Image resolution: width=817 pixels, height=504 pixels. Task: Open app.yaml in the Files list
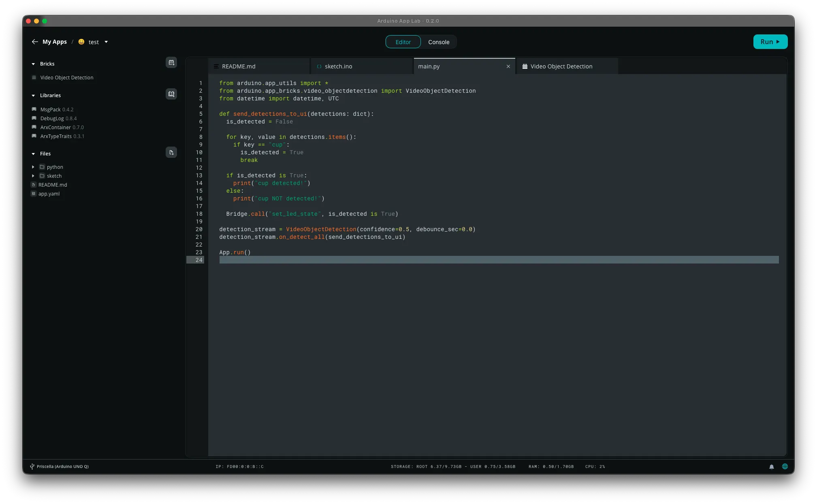[x=49, y=194]
